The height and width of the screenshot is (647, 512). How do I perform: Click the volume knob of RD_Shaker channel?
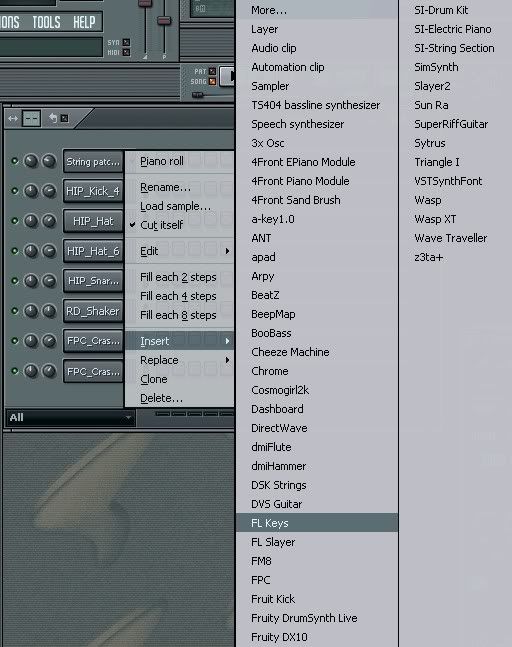point(49,311)
